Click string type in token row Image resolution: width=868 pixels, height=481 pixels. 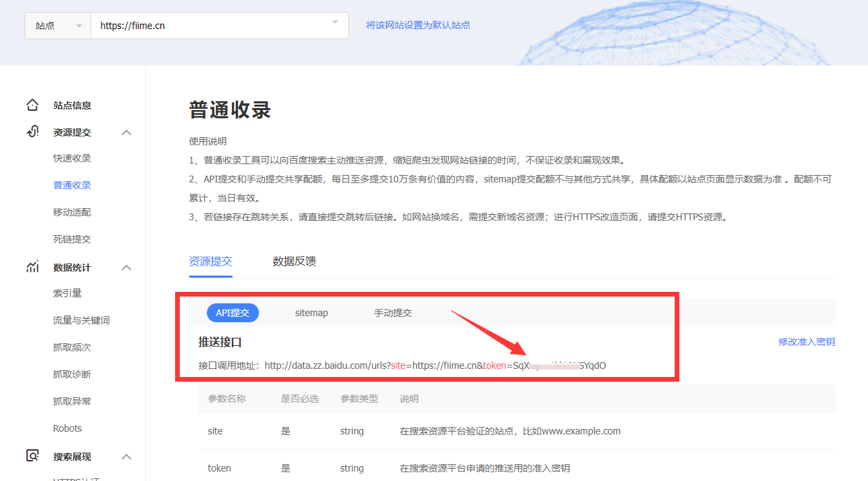tap(352, 468)
